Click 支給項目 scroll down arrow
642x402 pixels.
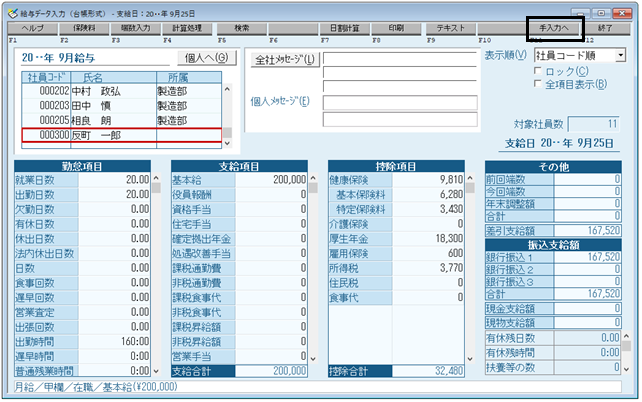(313, 359)
